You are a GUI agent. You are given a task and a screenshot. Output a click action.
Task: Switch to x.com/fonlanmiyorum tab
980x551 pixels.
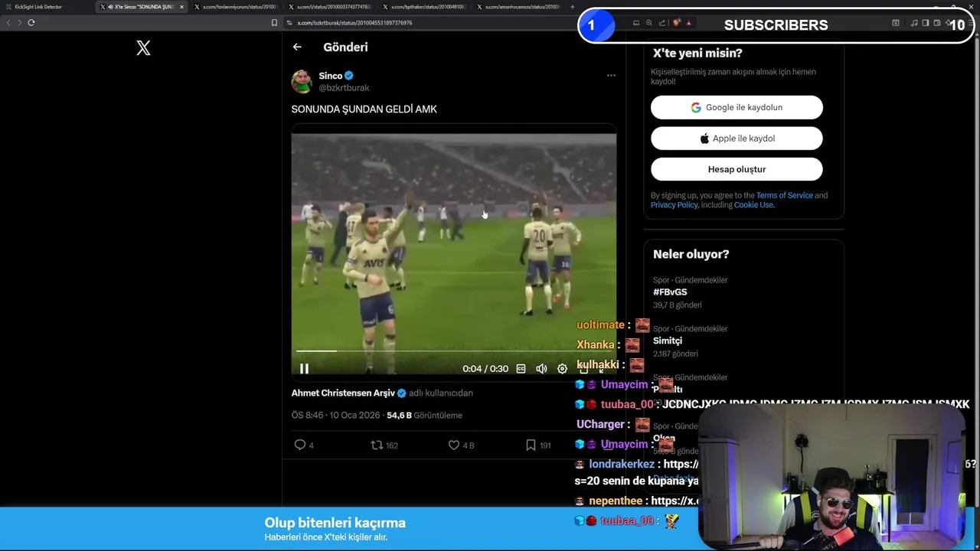click(236, 7)
